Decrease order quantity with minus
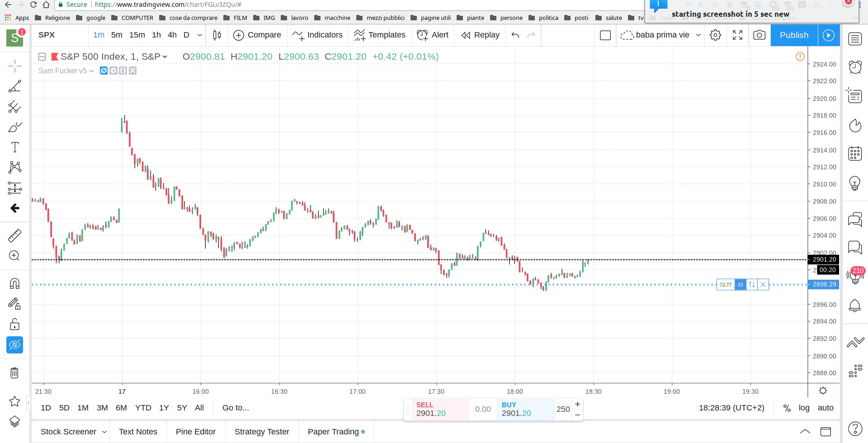This screenshot has height=443, width=868. (577, 415)
